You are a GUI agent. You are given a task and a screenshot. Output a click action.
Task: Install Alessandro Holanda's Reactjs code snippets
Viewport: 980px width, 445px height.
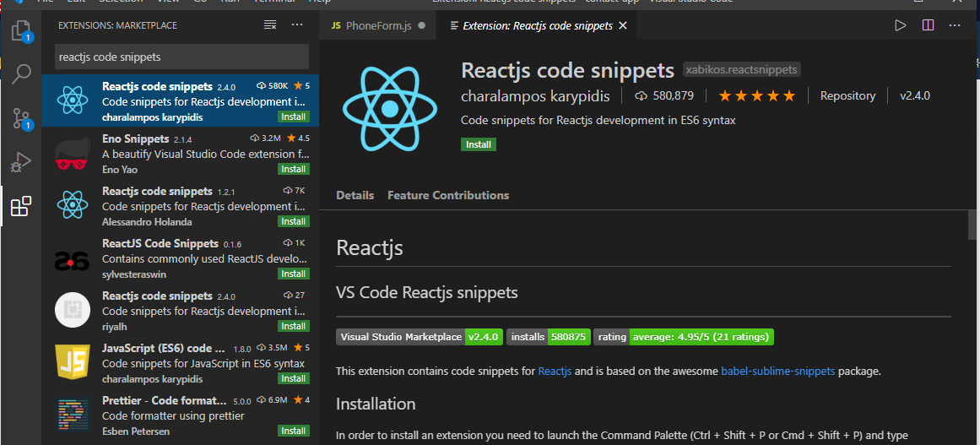click(293, 222)
